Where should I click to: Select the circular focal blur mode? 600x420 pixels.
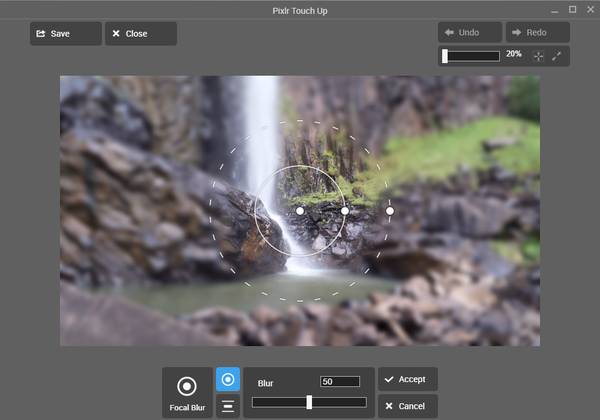pyautogui.click(x=227, y=380)
